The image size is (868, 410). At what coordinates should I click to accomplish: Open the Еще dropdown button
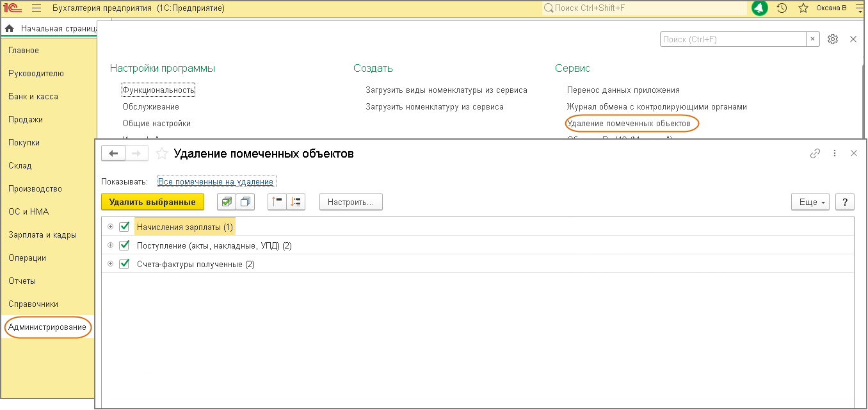coord(810,202)
